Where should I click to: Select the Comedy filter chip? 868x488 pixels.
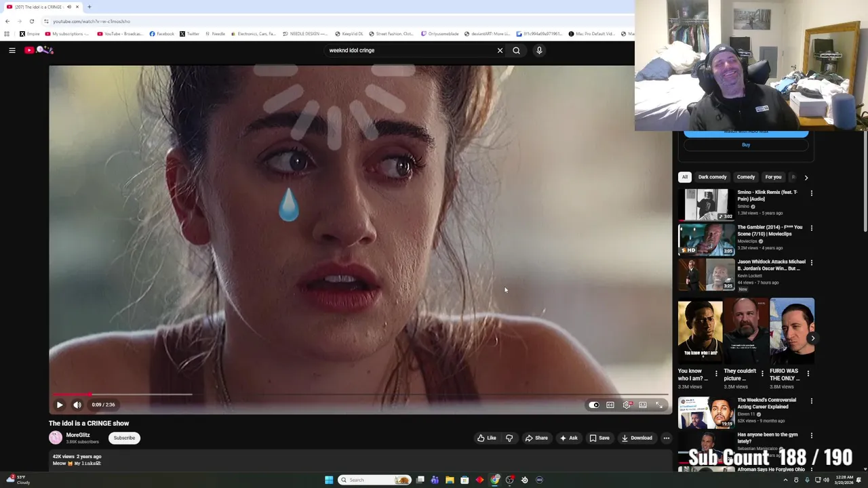point(746,177)
